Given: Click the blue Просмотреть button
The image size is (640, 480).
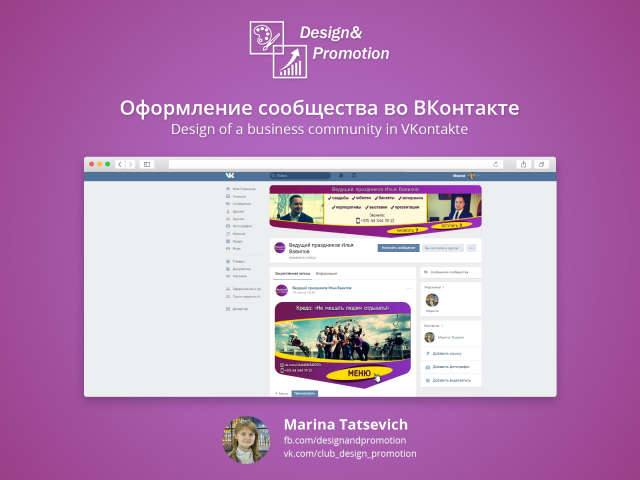Looking at the screenshot, I should click(305, 393).
